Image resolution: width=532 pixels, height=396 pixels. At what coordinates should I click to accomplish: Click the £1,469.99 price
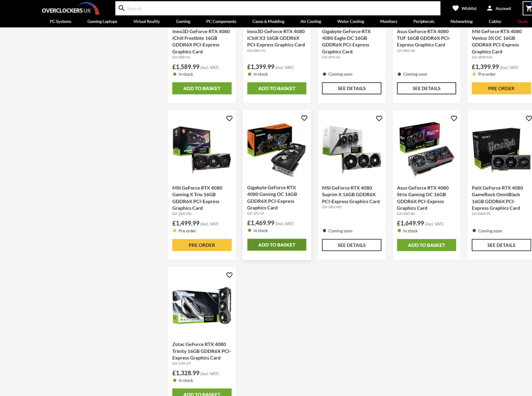click(x=261, y=223)
